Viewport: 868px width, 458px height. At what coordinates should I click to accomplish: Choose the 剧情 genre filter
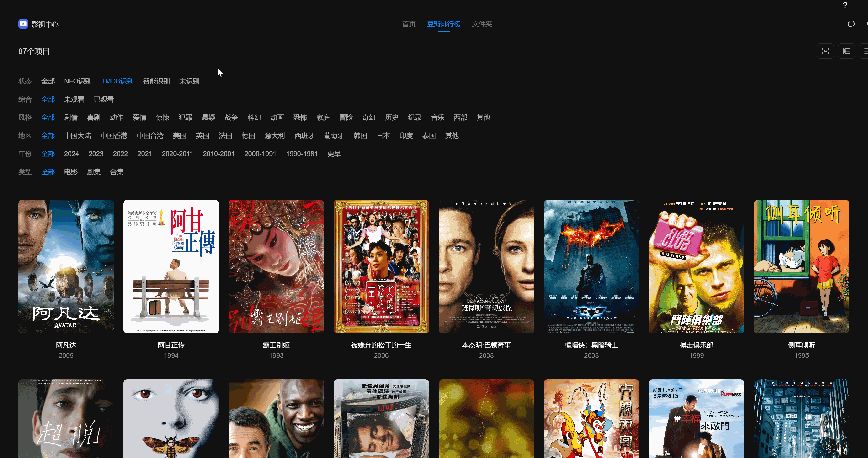[x=71, y=117]
